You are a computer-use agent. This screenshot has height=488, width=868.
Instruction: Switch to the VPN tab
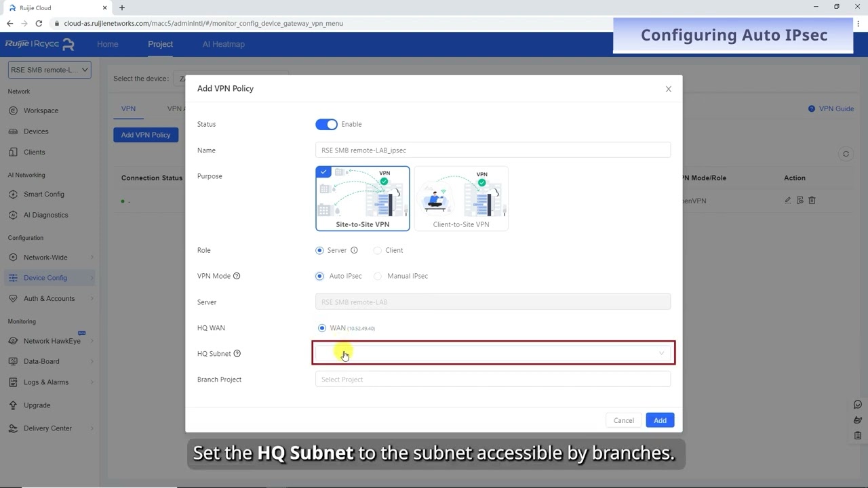click(x=128, y=108)
